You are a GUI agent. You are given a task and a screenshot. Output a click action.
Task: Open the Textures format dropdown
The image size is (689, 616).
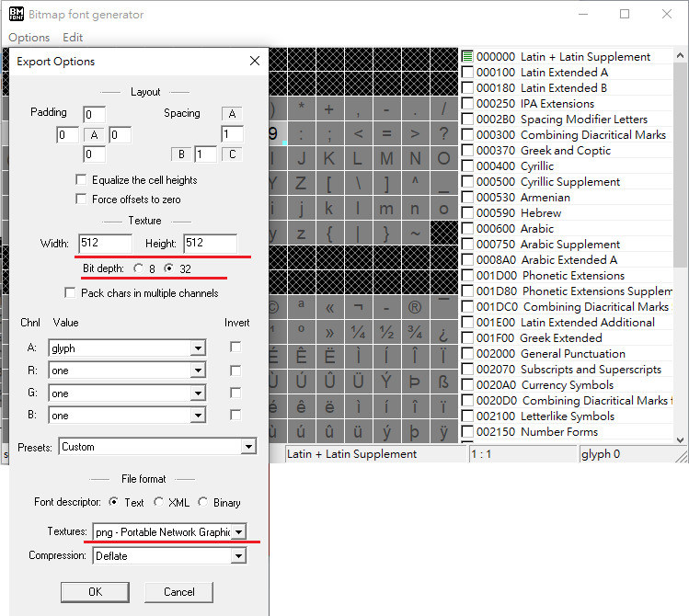click(x=239, y=532)
